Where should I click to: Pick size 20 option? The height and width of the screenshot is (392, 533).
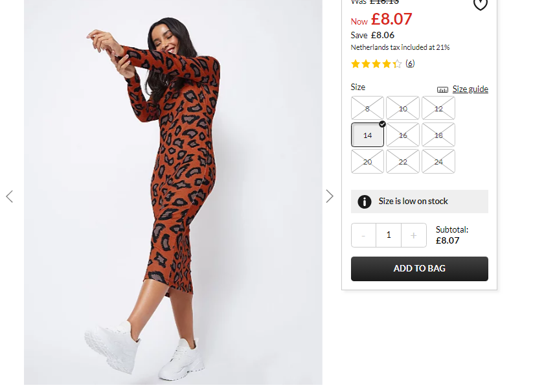pos(367,161)
